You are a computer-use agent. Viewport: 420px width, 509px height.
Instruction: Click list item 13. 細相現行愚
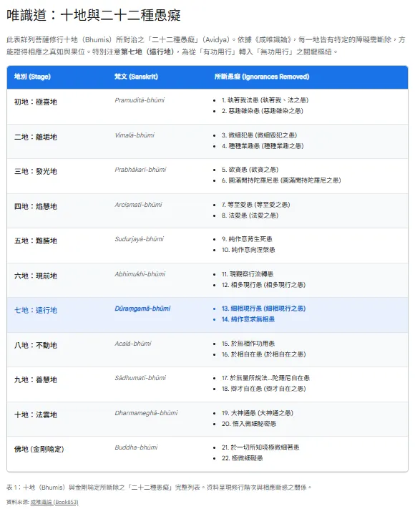pyautogui.click(x=264, y=309)
